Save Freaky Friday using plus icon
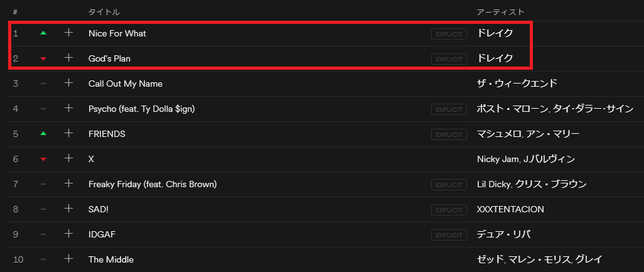 69,184
